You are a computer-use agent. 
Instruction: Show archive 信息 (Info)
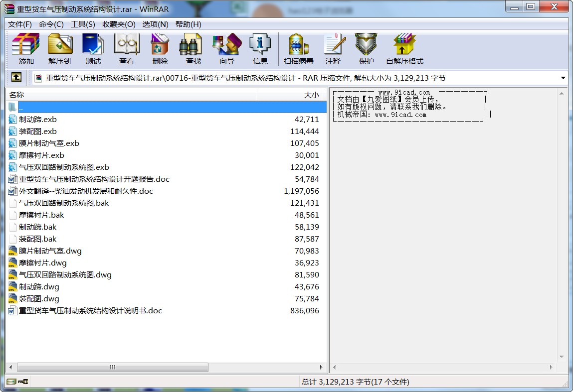pyautogui.click(x=260, y=49)
